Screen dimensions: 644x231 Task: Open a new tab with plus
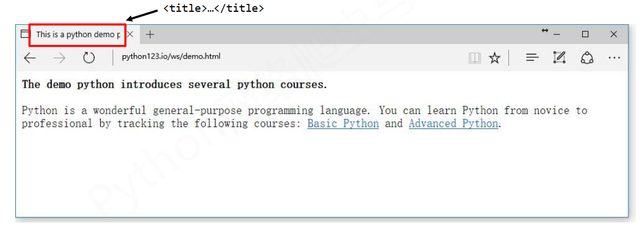(x=150, y=34)
